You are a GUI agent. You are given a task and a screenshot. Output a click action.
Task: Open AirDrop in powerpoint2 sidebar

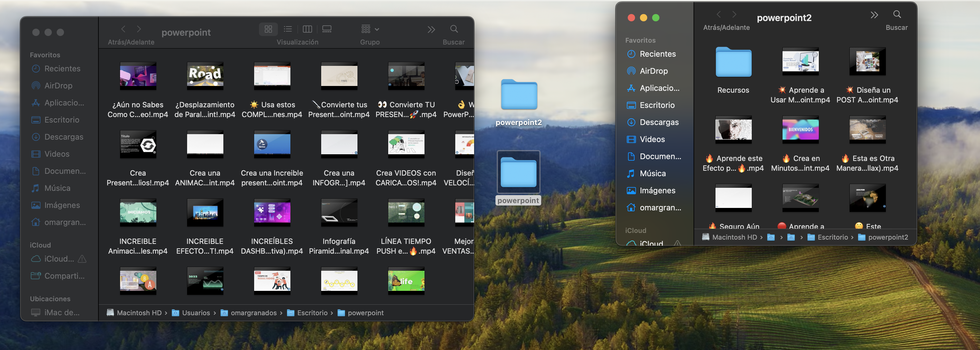[x=653, y=71]
